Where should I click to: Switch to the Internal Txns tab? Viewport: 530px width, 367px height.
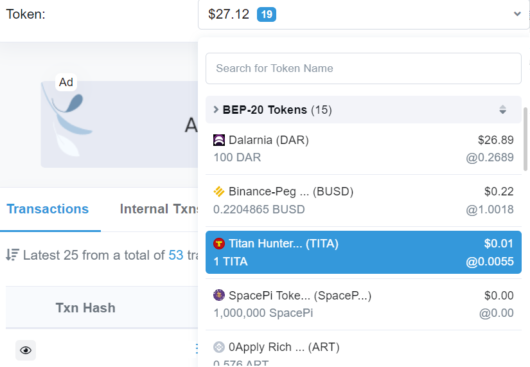coord(159,209)
